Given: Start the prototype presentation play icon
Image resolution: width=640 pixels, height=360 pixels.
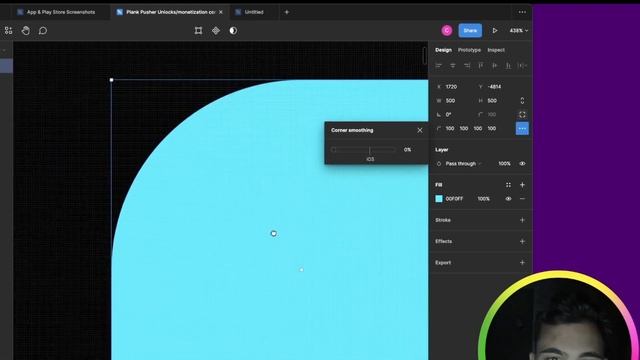Looking at the screenshot, I should tap(495, 31).
